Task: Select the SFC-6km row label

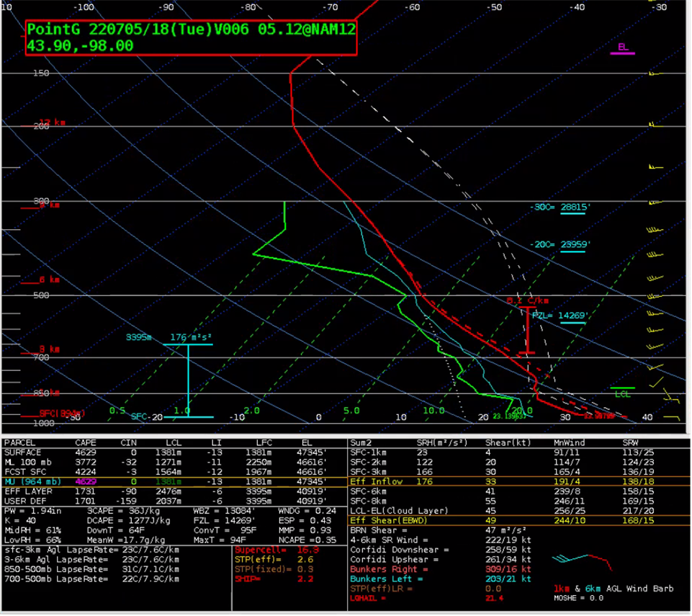Action: [369, 491]
